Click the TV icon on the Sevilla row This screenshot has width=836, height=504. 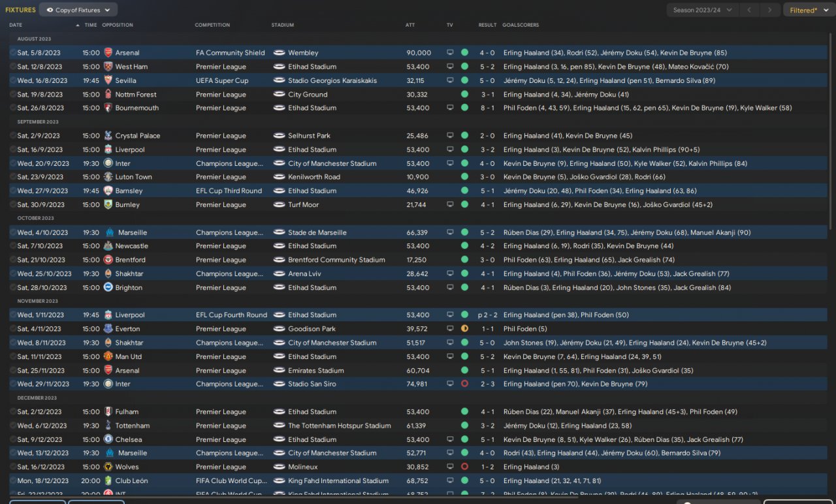click(x=450, y=81)
